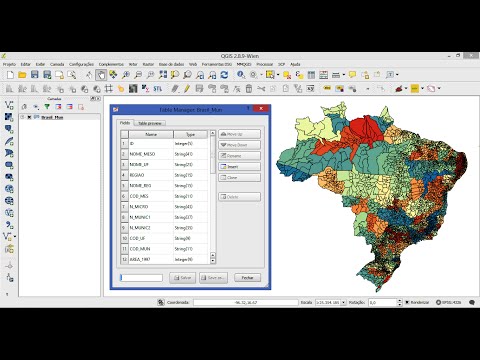Click the Save as... button
This screenshot has width=480, height=360.
click(213, 278)
